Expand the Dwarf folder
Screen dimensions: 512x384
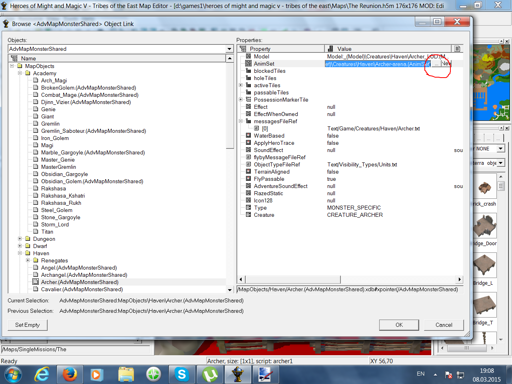pyautogui.click(x=20, y=246)
